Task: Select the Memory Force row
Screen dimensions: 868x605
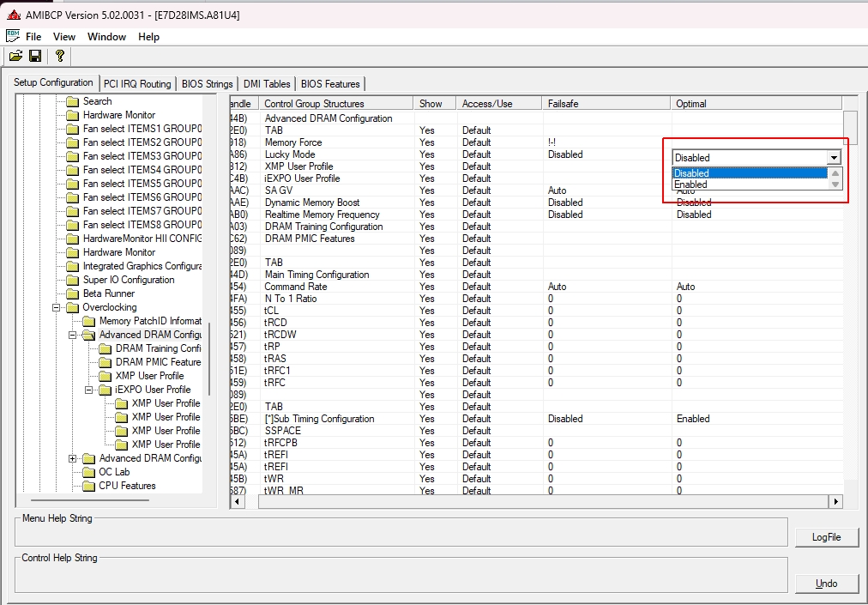Action: pos(536,142)
